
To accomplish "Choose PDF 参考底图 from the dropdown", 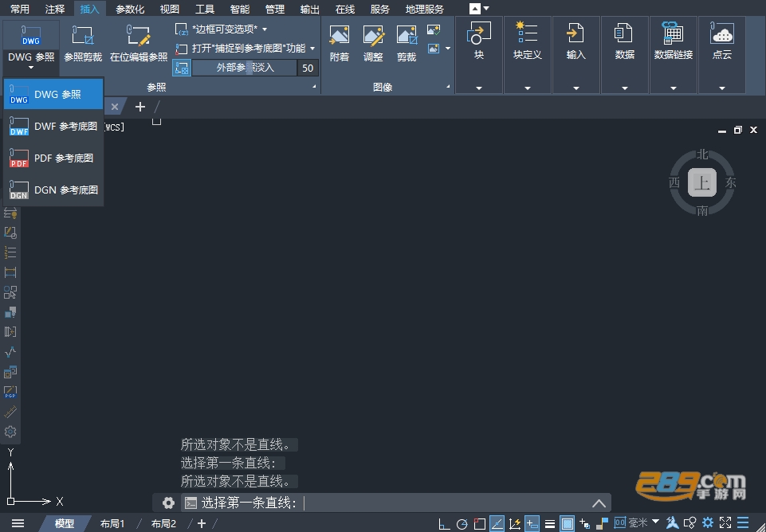I will pos(53,158).
